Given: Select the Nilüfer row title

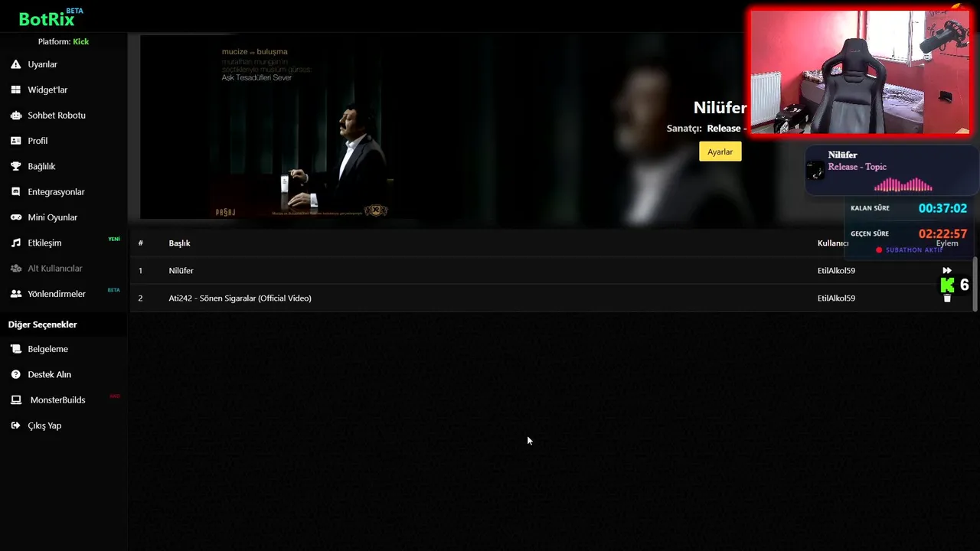Looking at the screenshot, I should tap(181, 271).
